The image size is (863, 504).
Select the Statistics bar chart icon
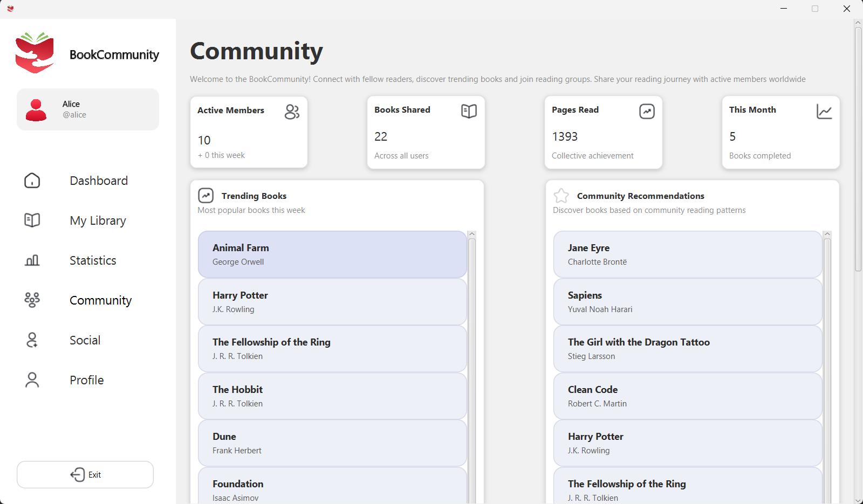32,260
